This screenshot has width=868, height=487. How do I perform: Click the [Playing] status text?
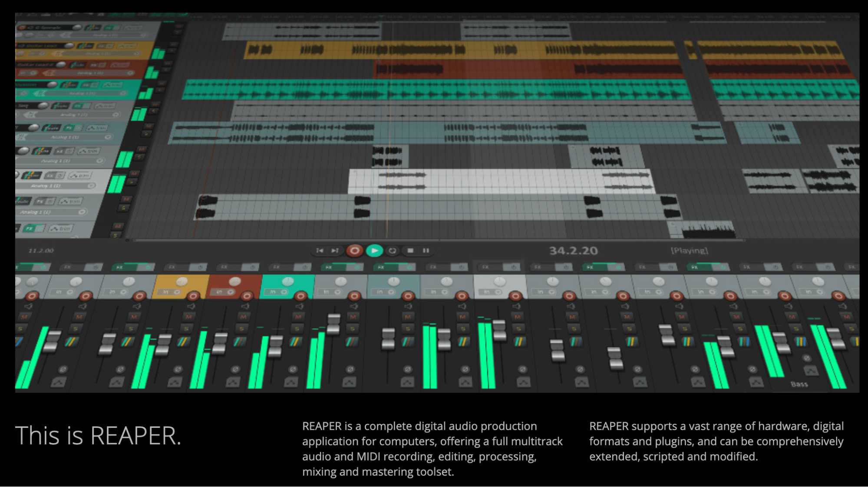coord(689,251)
